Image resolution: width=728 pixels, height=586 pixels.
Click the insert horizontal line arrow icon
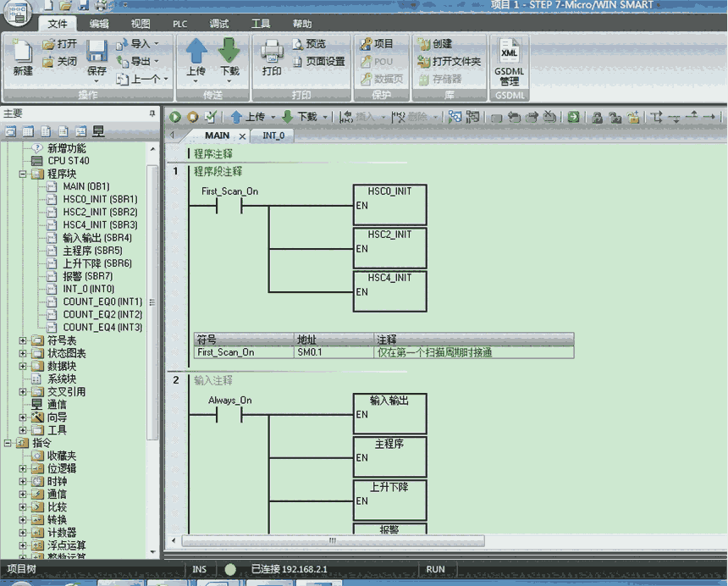pyautogui.click(x=709, y=117)
